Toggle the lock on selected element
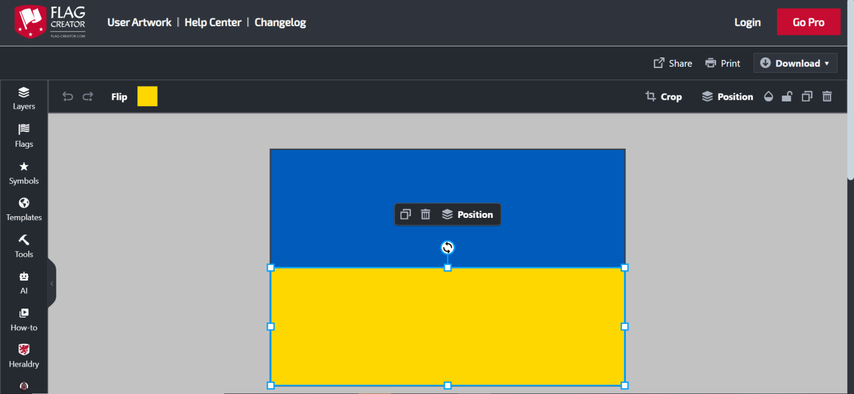Viewport: 854px width, 394px height. (786, 96)
